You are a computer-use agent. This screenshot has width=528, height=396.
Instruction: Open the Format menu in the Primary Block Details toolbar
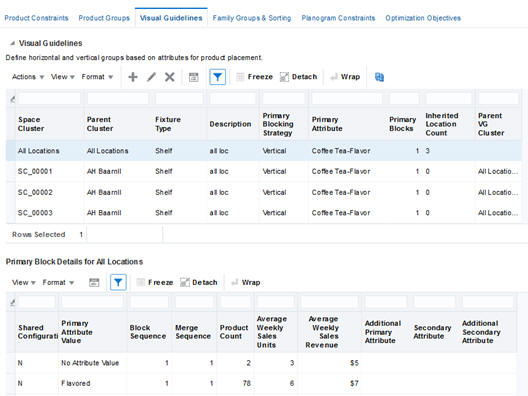58,283
